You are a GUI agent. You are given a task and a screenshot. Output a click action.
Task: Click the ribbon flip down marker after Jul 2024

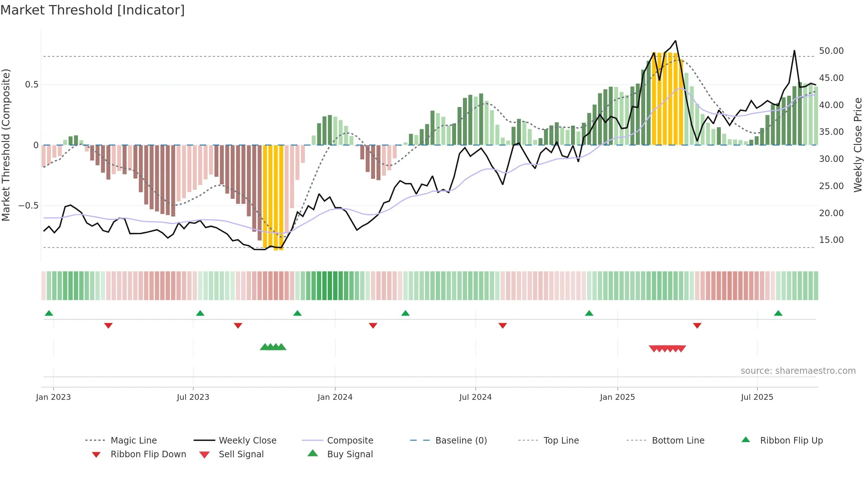tap(503, 326)
